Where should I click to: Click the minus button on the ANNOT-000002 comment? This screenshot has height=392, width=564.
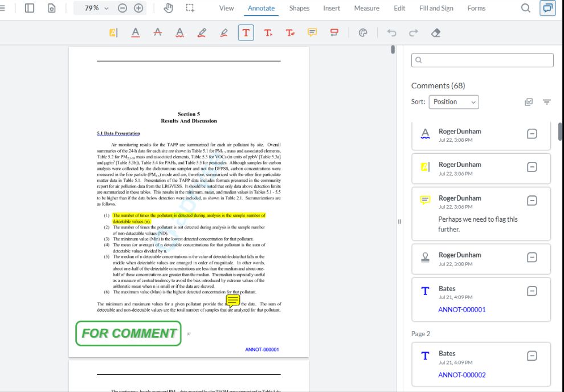[x=532, y=356]
